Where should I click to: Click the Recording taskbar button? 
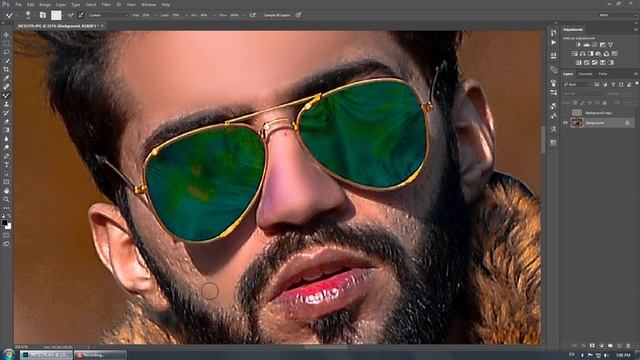(100, 355)
